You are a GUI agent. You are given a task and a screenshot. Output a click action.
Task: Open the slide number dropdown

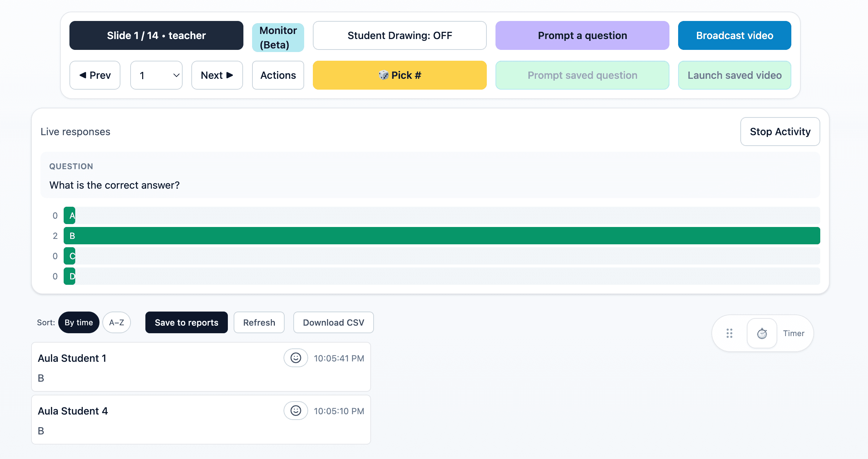point(156,75)
